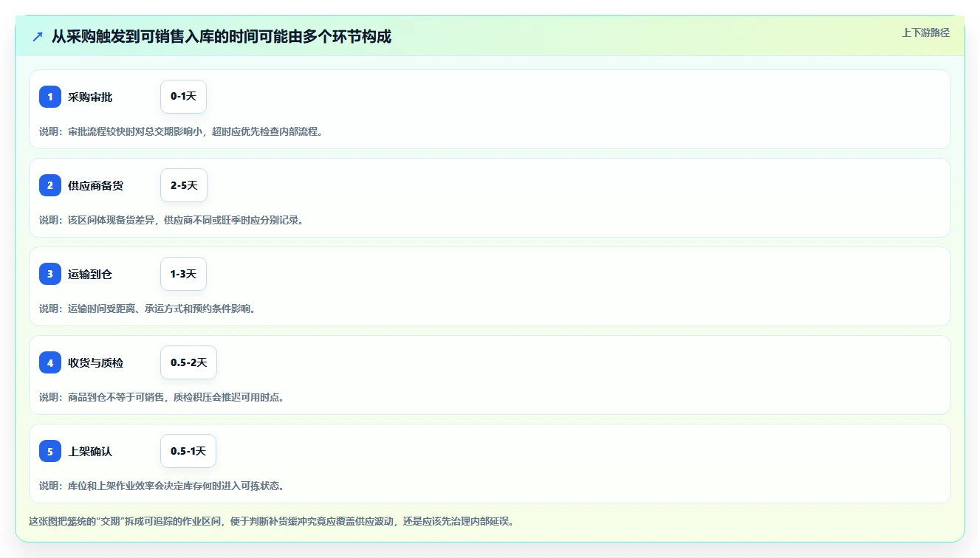Click the 运输到仓 step name

[x=90, y=275]
